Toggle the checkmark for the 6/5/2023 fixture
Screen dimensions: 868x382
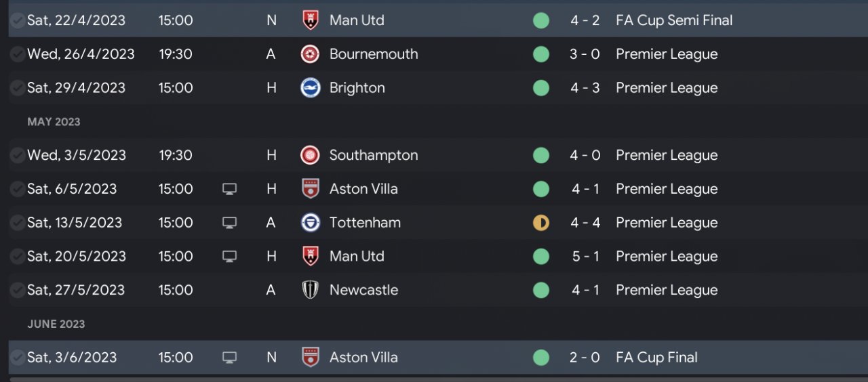tap(17, 189)
